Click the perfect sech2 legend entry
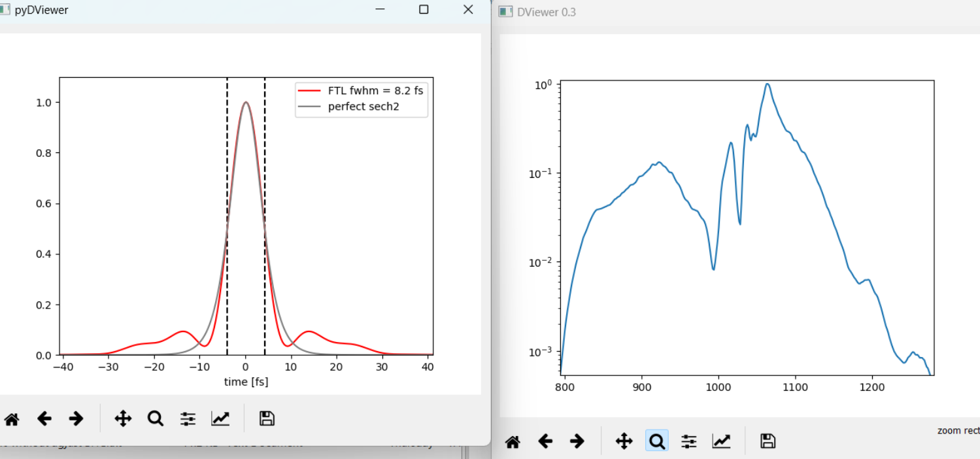The width and height of the screenshot is (980, 459). (x=363, y=107)
